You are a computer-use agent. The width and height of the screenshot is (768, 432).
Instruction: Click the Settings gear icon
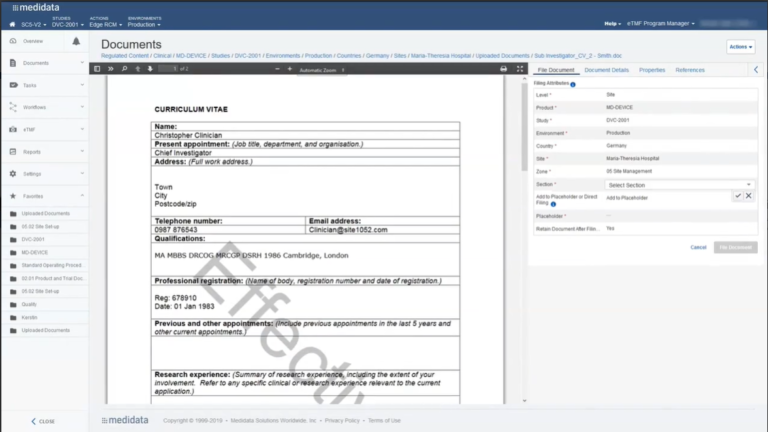point(13,174)
